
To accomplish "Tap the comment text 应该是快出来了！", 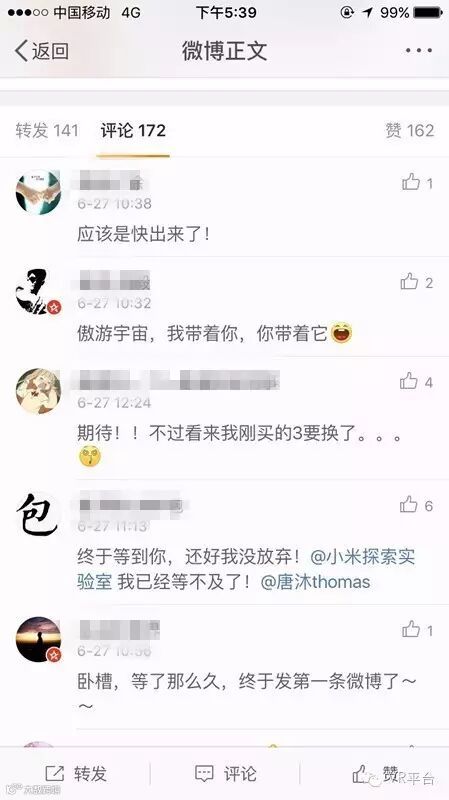I will coord(143,234).
